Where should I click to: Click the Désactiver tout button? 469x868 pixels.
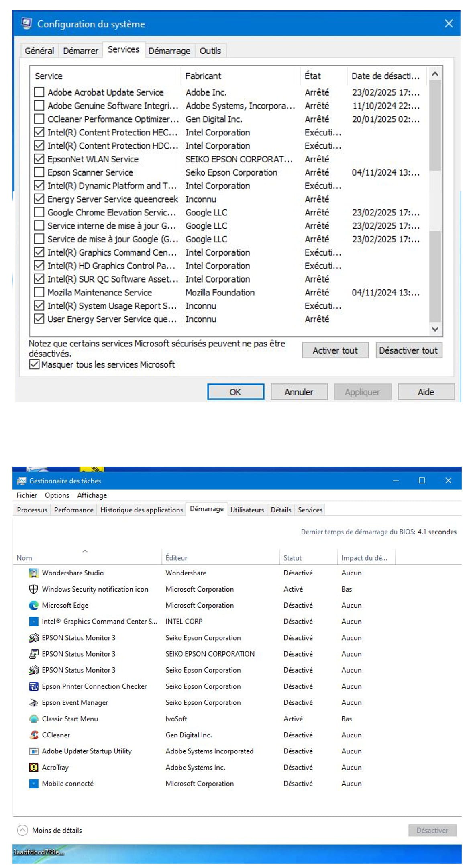click(408, 350)
